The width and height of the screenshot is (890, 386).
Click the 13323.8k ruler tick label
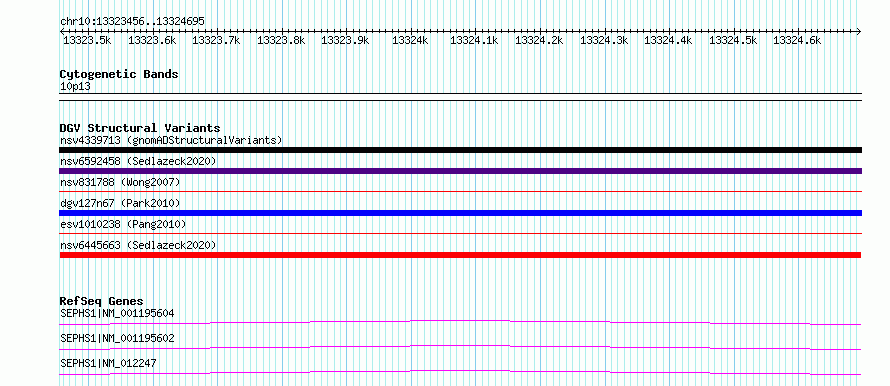[x=281, y=40]
